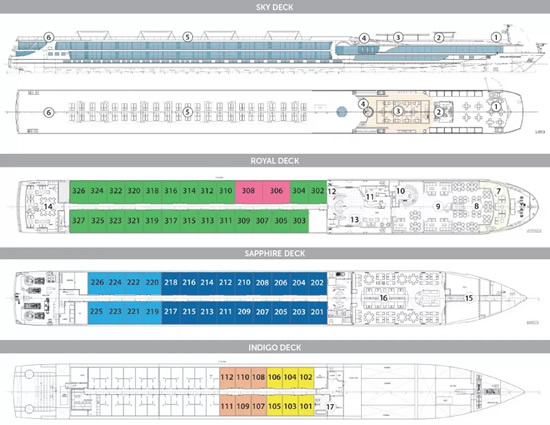Click orange cabin 111
The image size is (550, 425).
(227, 406)
